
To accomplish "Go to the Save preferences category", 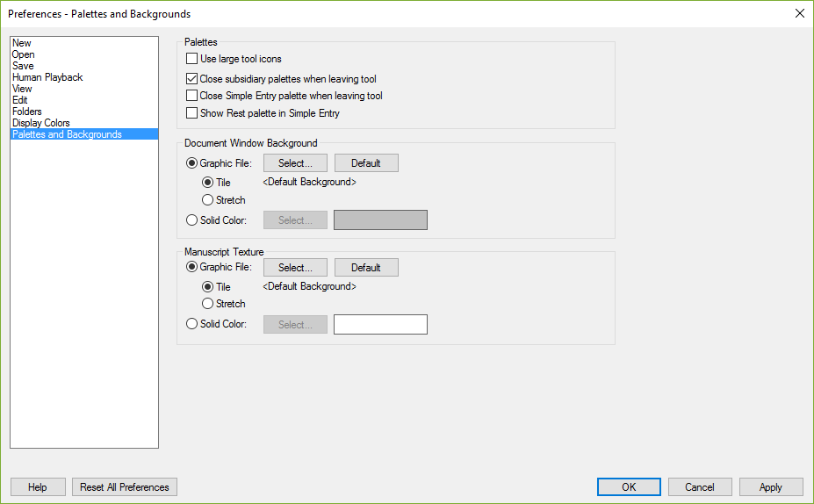I will [x=84, y=66].
